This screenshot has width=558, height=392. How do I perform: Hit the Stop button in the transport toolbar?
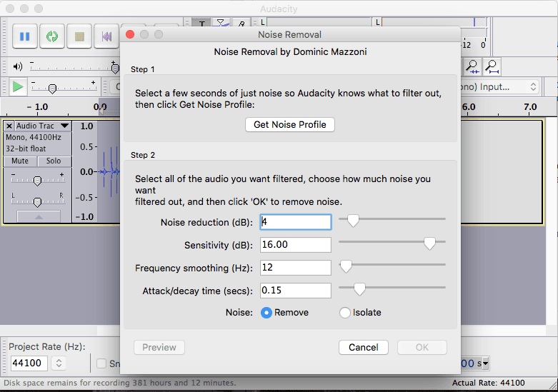[x=79, y=36]
